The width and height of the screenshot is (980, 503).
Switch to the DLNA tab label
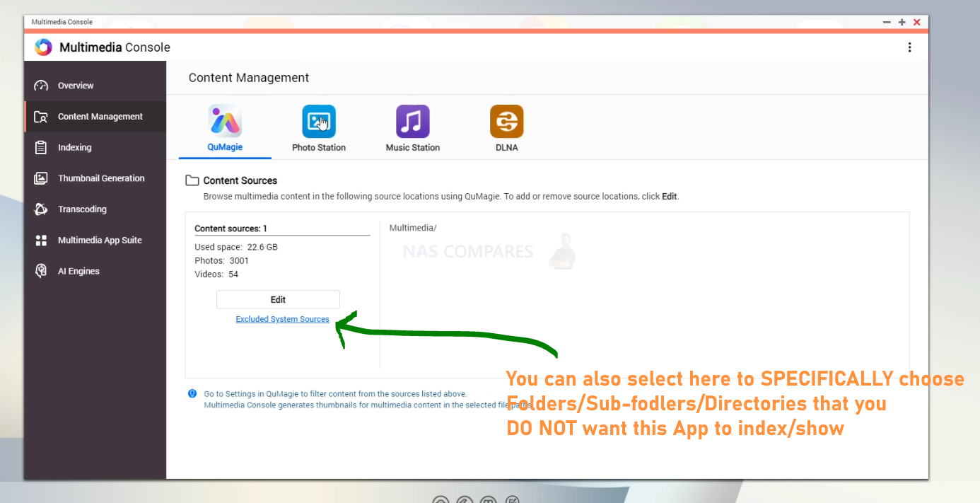click(x=507, y=148)
